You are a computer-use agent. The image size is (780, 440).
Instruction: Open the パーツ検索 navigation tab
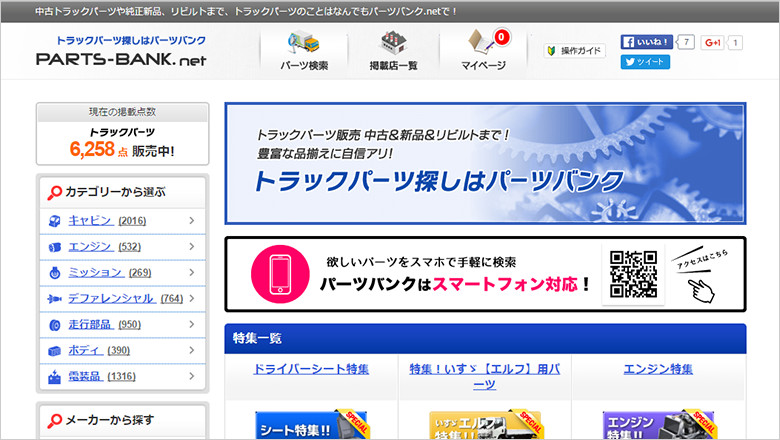(304, 51)
